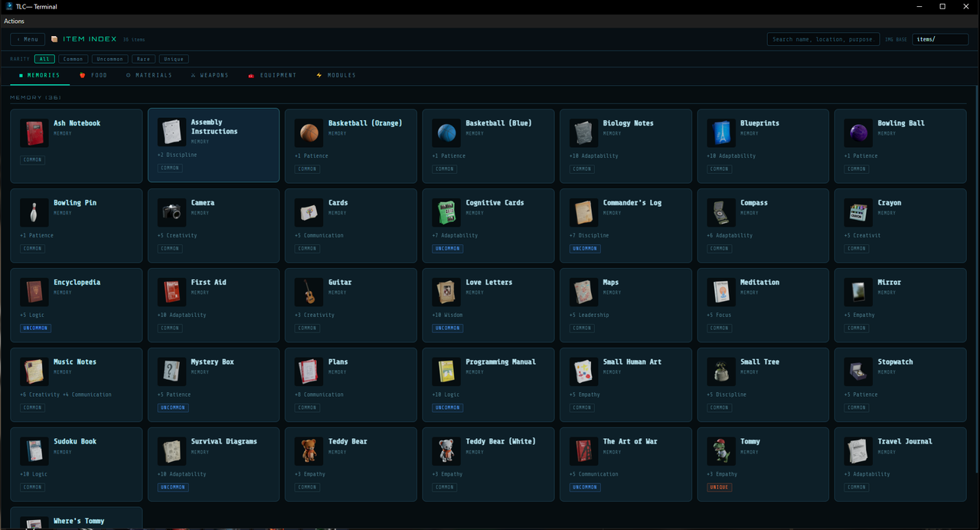Click the Small Human Art icon

583,372
